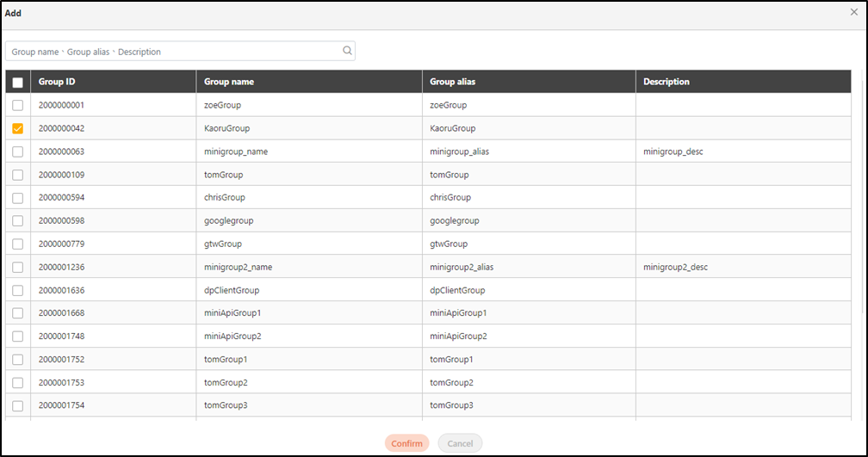
Task: Tick the tomGroup checkbox
Action: point(18,175)
